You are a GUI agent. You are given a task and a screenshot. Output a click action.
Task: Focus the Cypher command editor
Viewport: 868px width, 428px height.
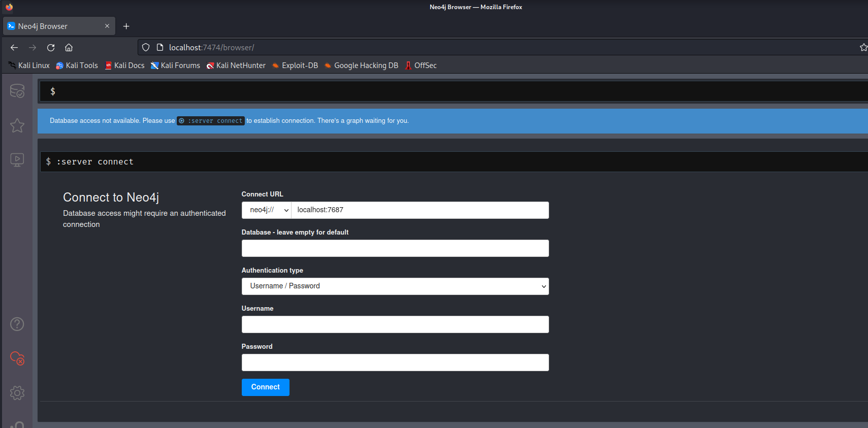454,91
